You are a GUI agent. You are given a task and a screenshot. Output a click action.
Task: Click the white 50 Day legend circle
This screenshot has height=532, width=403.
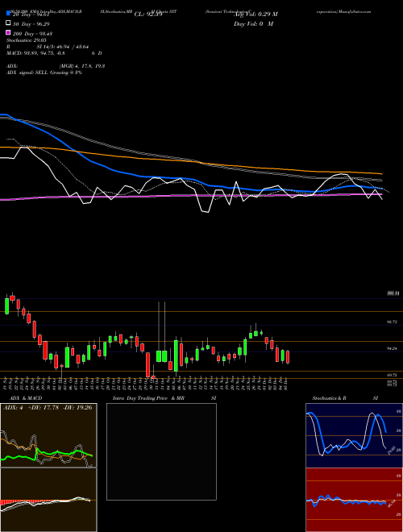point(8,23)
